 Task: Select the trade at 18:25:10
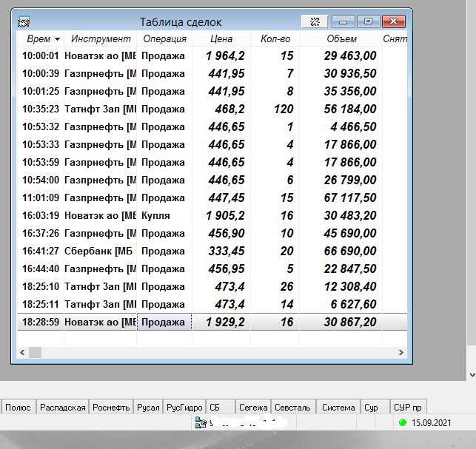pos(212,286)
